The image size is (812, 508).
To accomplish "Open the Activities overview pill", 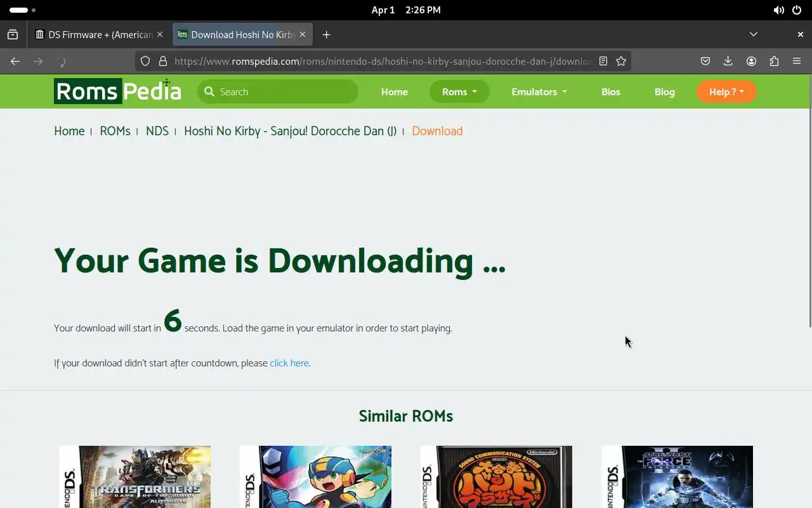I will pyautogui.click(x=22, y=10).
